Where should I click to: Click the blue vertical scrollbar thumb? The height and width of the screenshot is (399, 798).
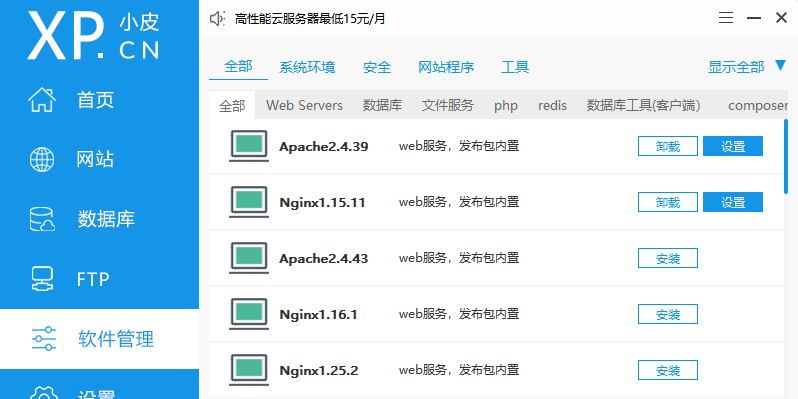click(x=786, y=156)
